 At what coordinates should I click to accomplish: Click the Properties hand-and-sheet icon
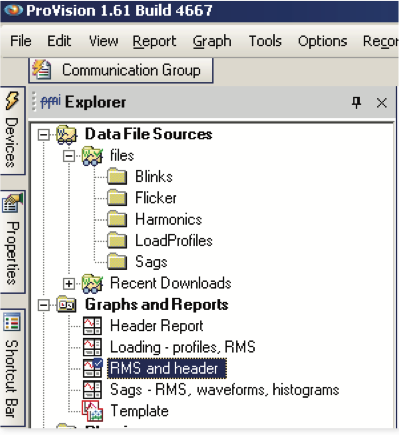point(13,203)
